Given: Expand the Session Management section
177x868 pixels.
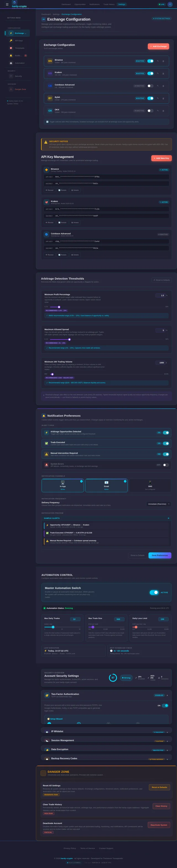Looking at the screenshot, I should tap(106, 740).
